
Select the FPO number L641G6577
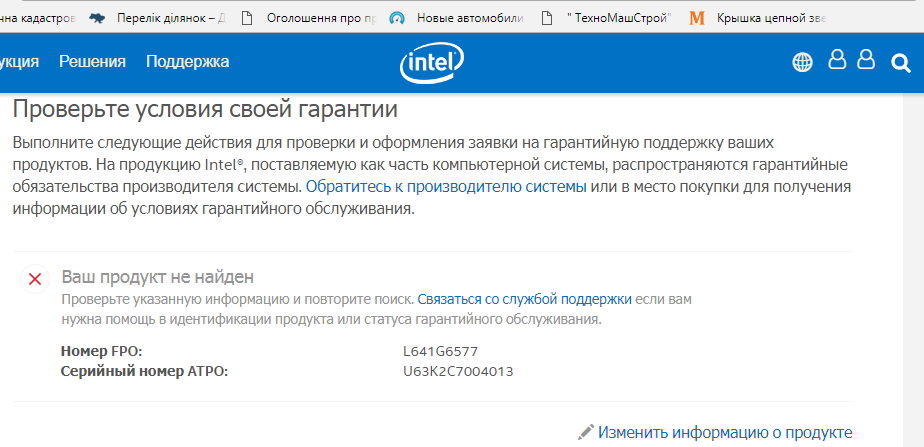tap(440, 352)
